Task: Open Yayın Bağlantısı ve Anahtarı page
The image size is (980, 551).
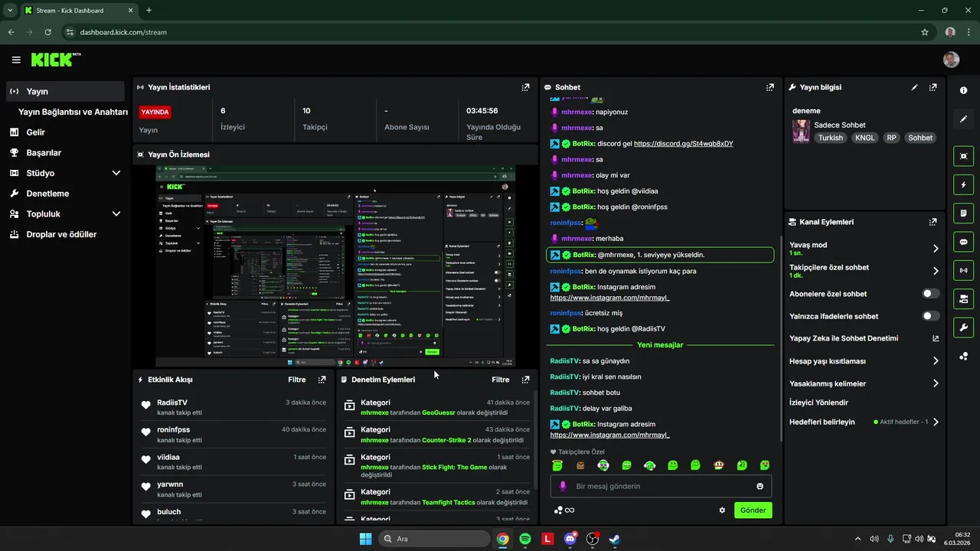Action: tap(73, 112)
